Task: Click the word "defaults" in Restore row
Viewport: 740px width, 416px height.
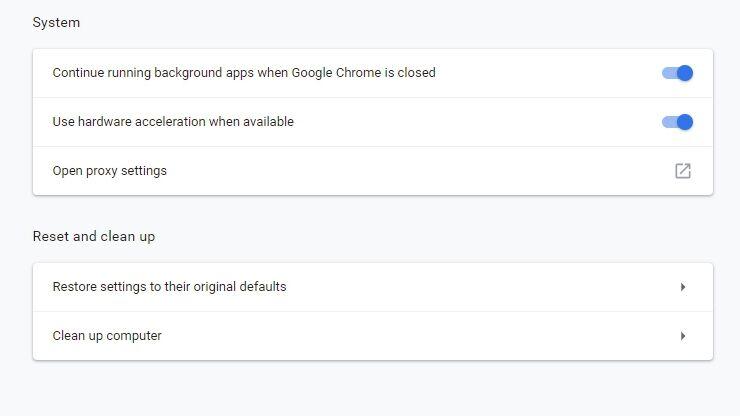Action: [263, 287]
